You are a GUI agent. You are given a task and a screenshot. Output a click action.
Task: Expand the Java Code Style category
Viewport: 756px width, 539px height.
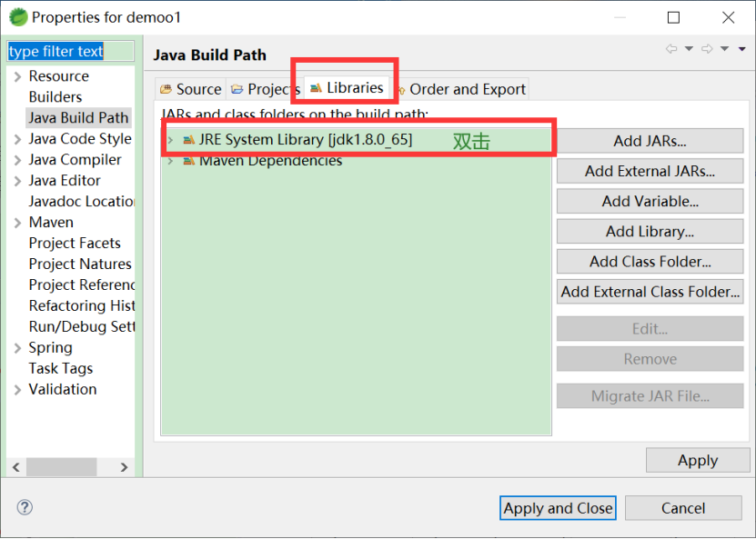18,139
